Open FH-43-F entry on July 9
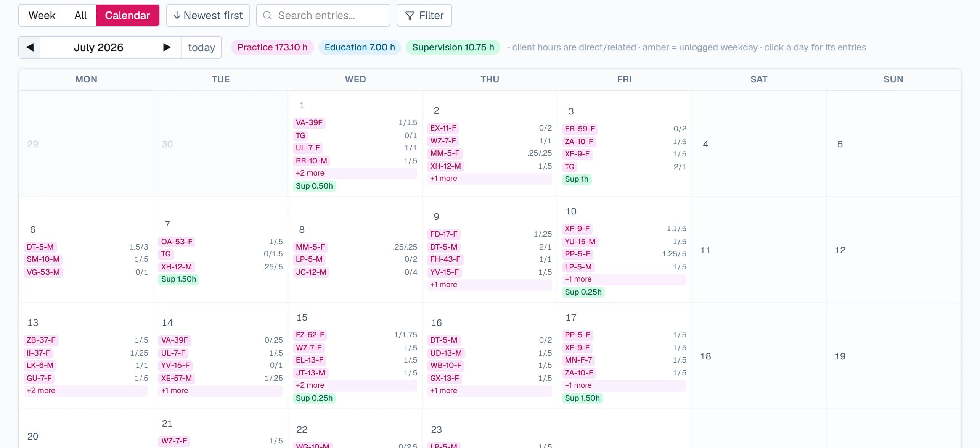980x448 pixels. (x=445, y=259)
